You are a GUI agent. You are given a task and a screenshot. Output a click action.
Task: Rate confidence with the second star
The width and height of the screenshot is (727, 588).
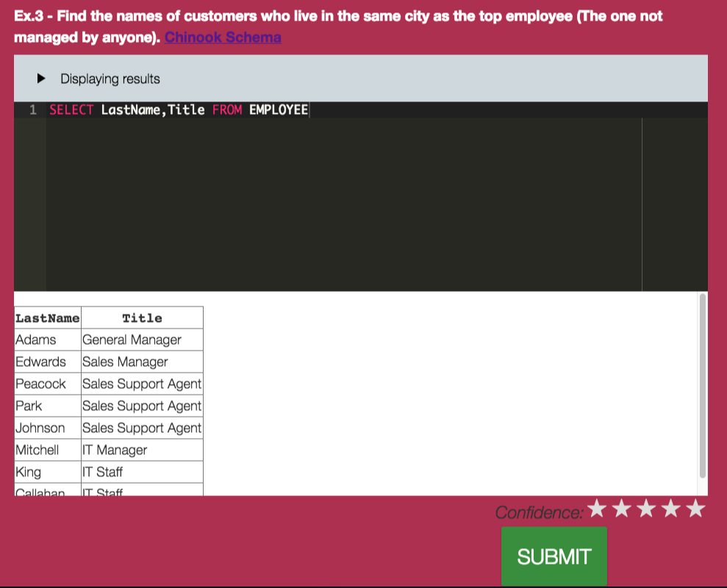[622, 509]
